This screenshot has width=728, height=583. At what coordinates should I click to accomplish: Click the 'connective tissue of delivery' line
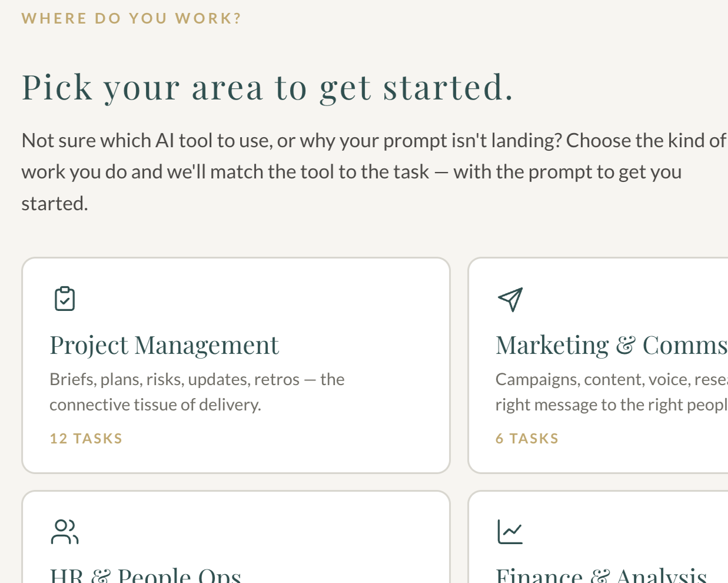pos(155,405)
